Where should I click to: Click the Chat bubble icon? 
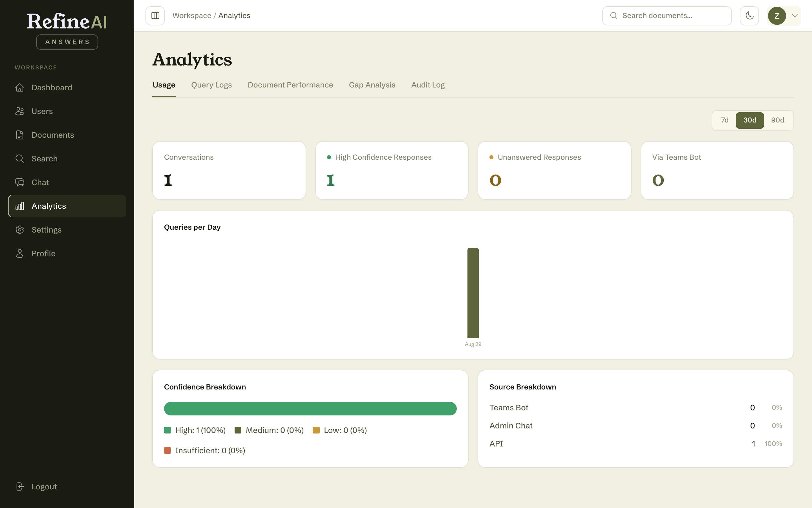pyautogui.click(x=20, y=182)
